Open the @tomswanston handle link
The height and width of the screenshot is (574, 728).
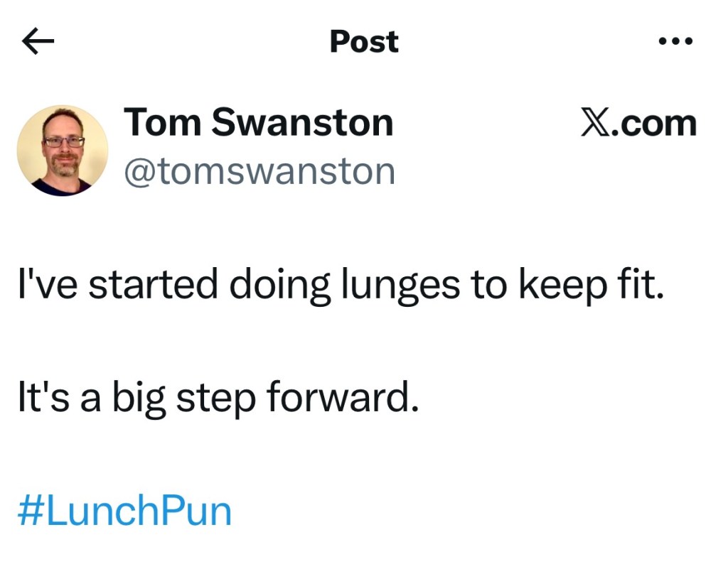pos(259,170)
